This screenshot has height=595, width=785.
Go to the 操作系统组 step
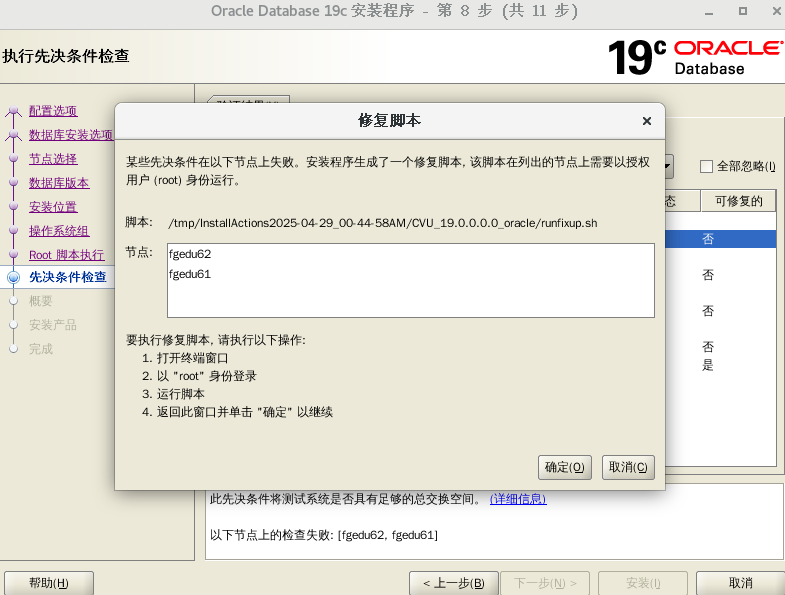(59, 231)
